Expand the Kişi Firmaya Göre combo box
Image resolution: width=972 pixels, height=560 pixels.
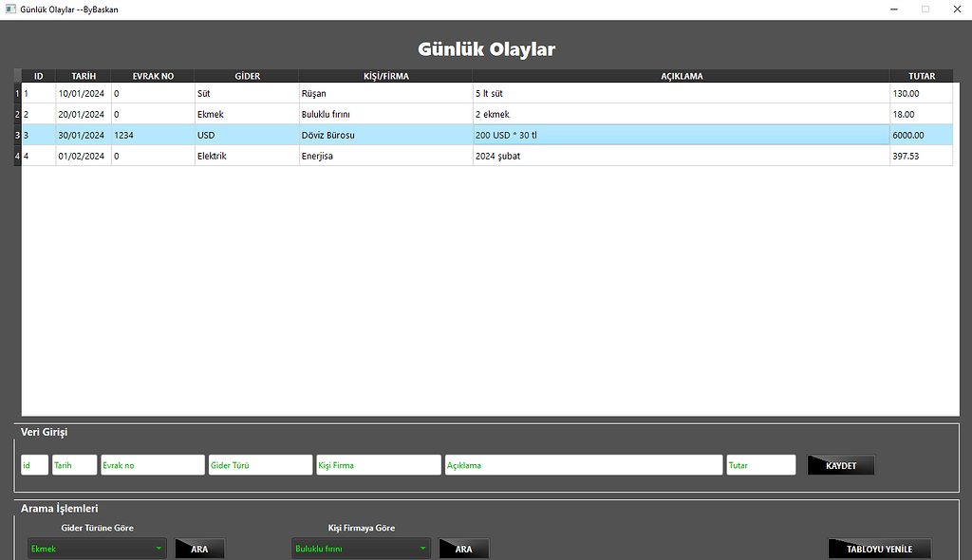[361, 549]
